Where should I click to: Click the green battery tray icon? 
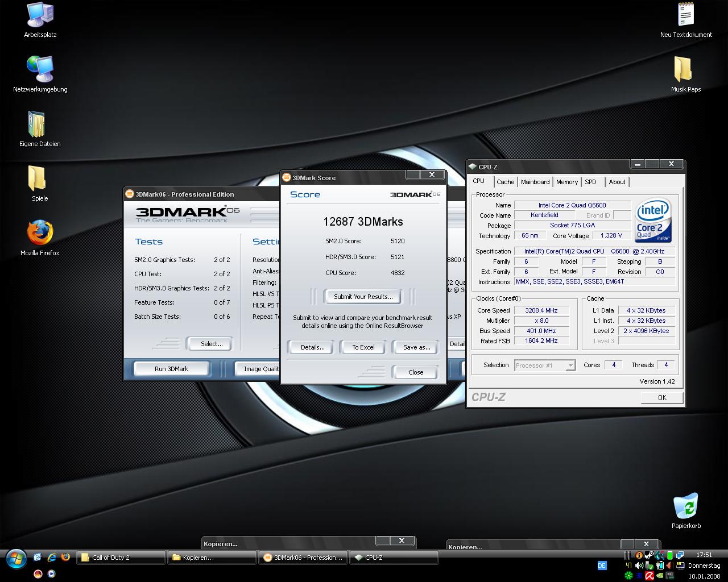(x=670, y=555)
